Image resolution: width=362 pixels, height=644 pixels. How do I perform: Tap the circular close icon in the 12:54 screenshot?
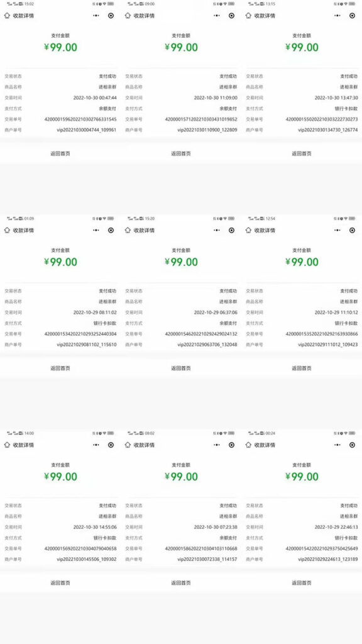[352, 230]
